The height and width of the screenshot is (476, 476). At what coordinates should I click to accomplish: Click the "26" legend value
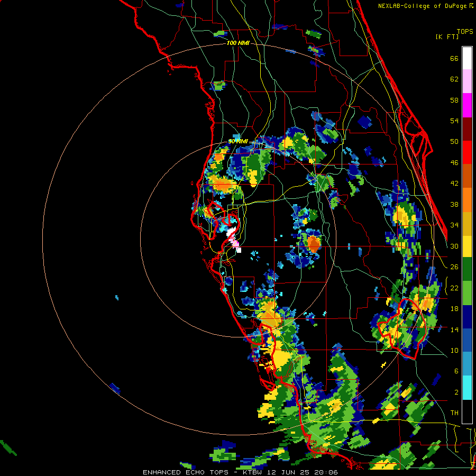pos(454,267)
